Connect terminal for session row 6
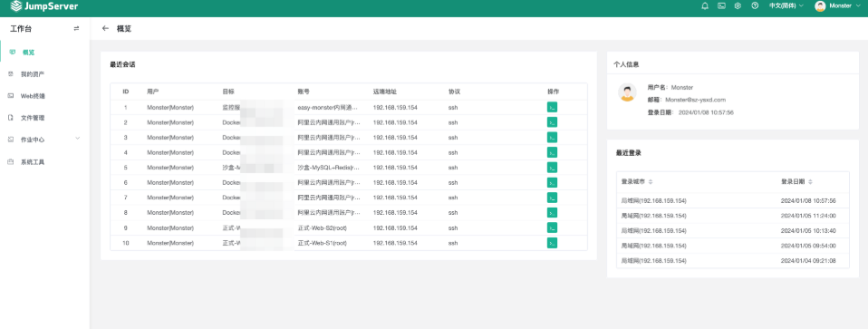 552,182
